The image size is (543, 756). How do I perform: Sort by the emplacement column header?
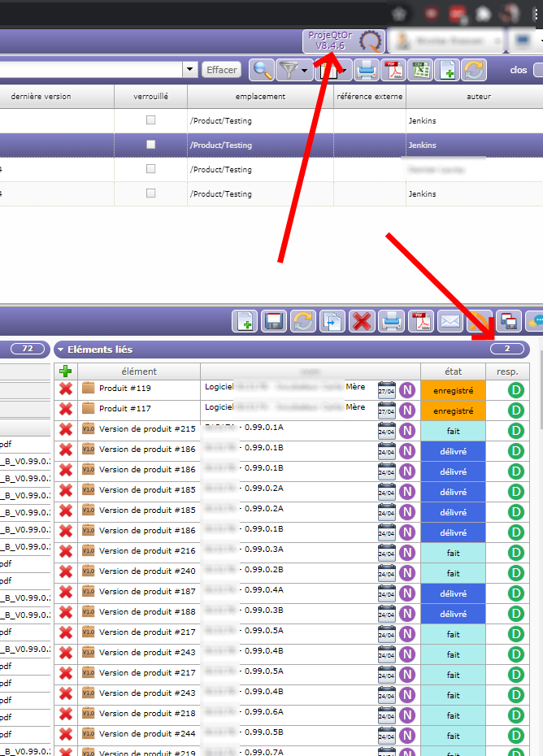tap(260, 97)
